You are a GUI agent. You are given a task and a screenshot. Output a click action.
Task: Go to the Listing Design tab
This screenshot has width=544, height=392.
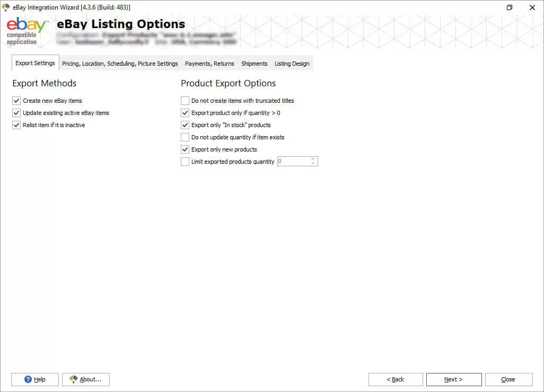[x=292, y=64]
